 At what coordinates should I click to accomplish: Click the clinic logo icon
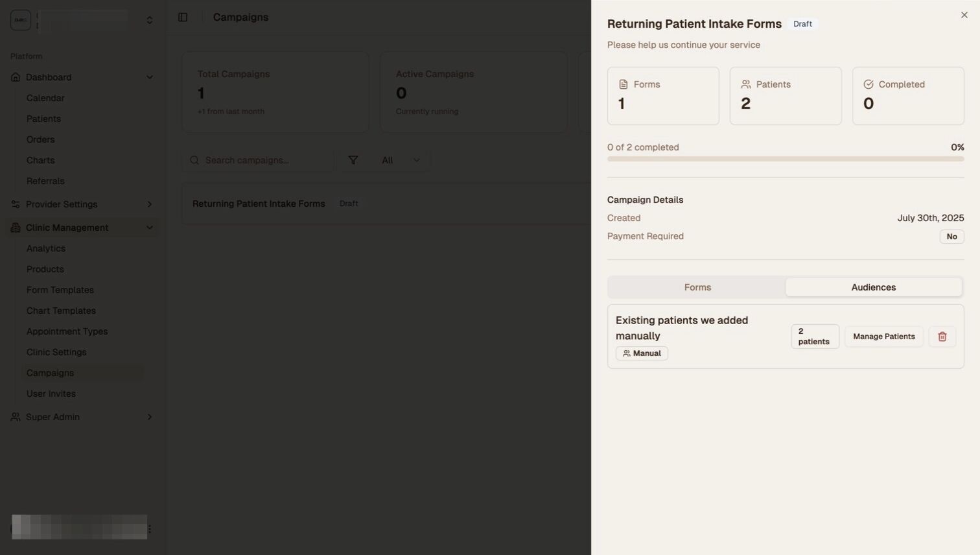(21, 20)
